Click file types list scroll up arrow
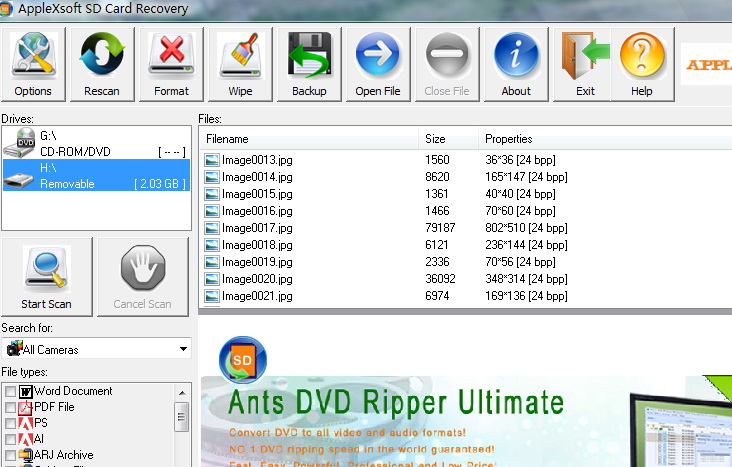Screen dimensions: 732x467 click(x=182, y=392)
